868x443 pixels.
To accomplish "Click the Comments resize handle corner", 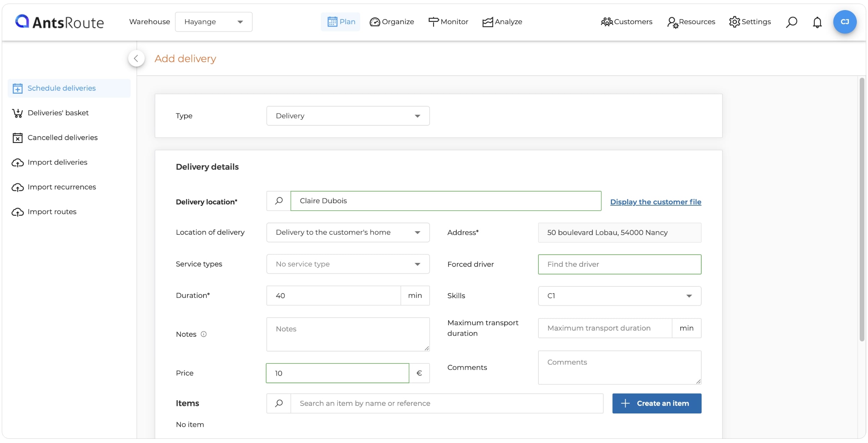I will [x=698, y=381].
